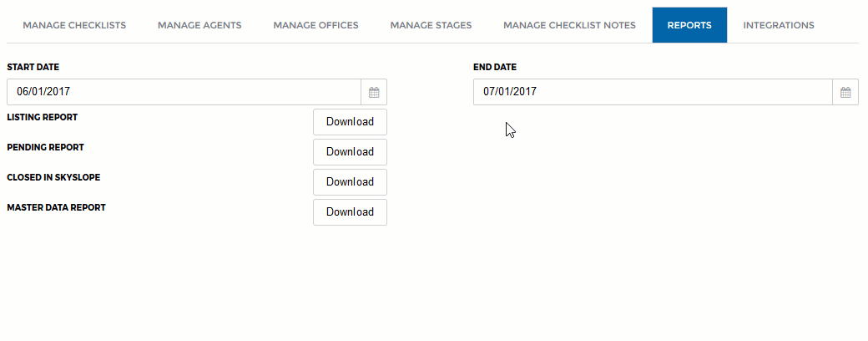Open the Manage Agents tab
This screenshot has height=341, width=868.
[199, 25]
